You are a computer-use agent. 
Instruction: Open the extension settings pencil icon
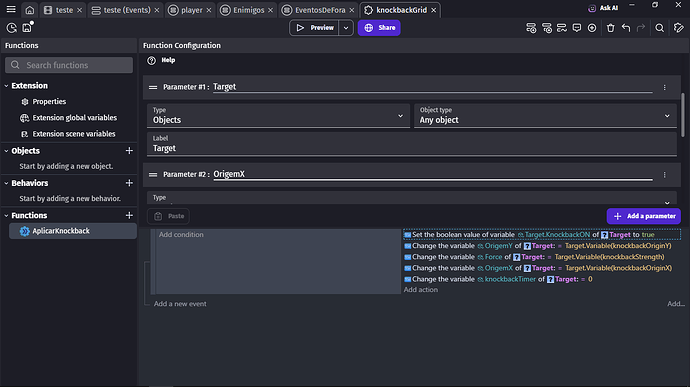(x=678, y=28)
